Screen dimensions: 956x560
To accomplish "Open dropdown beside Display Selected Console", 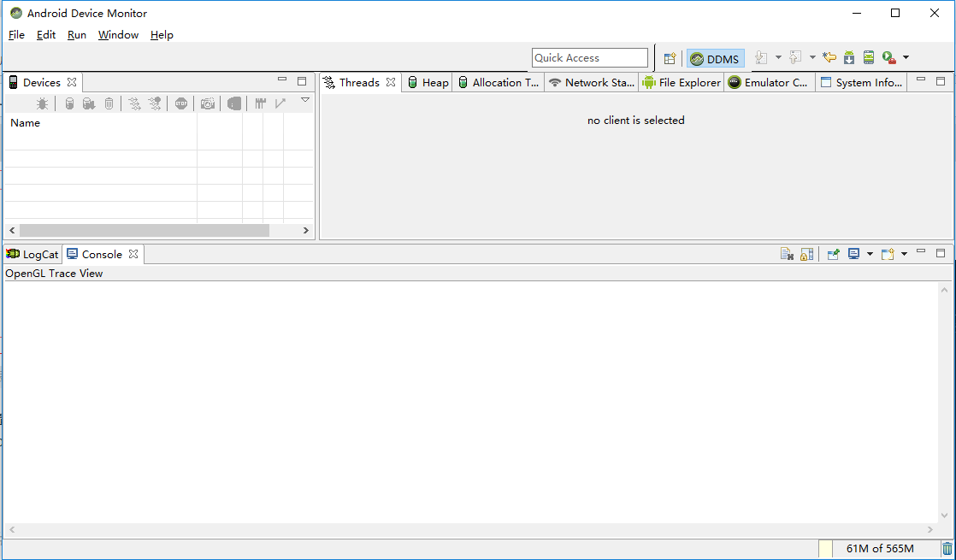I will click(x=870, y=254).
